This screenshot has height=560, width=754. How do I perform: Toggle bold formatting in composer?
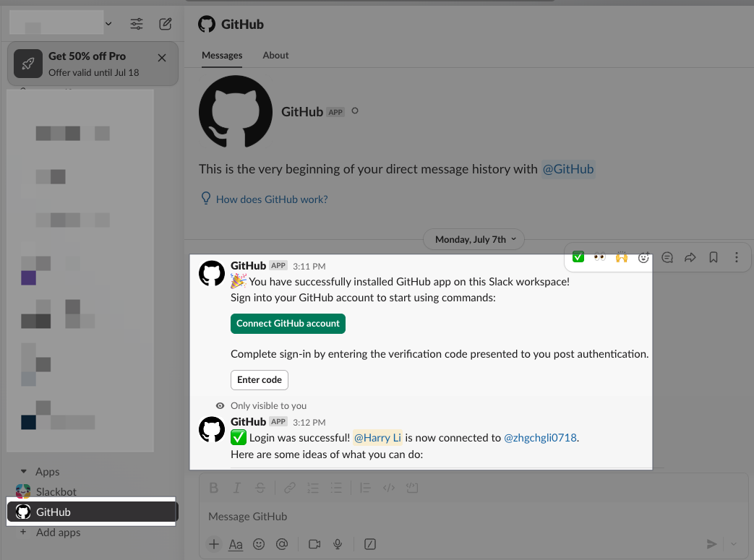click(214, 488)
